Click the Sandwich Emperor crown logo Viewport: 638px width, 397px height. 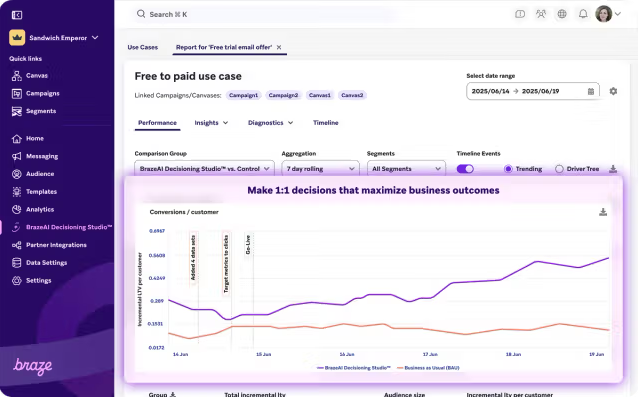coord(17,38)
